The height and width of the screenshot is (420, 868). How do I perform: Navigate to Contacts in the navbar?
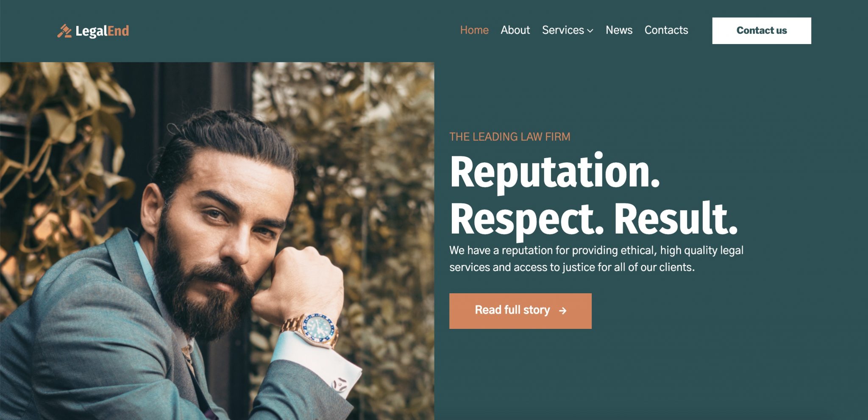coord(666,30)
